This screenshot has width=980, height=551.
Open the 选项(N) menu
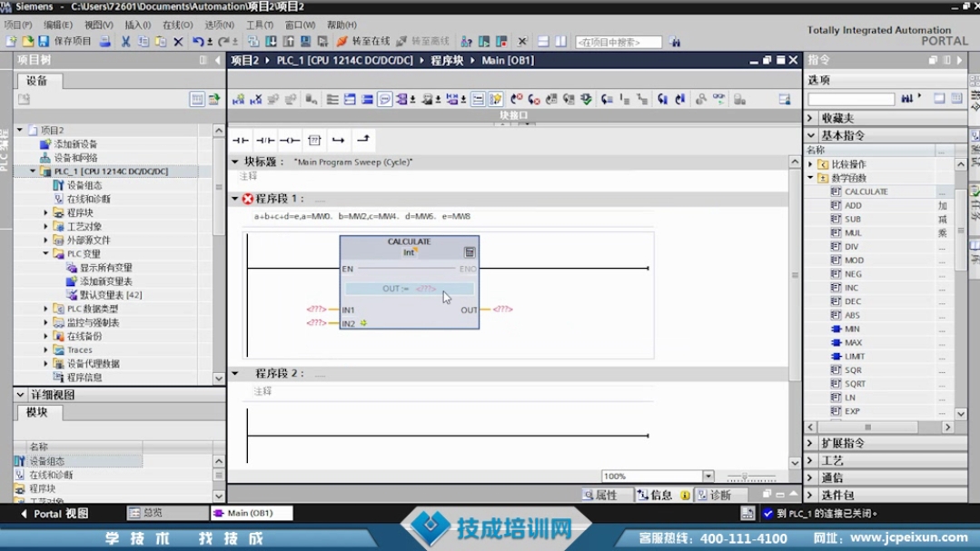[x=219, y=25]
